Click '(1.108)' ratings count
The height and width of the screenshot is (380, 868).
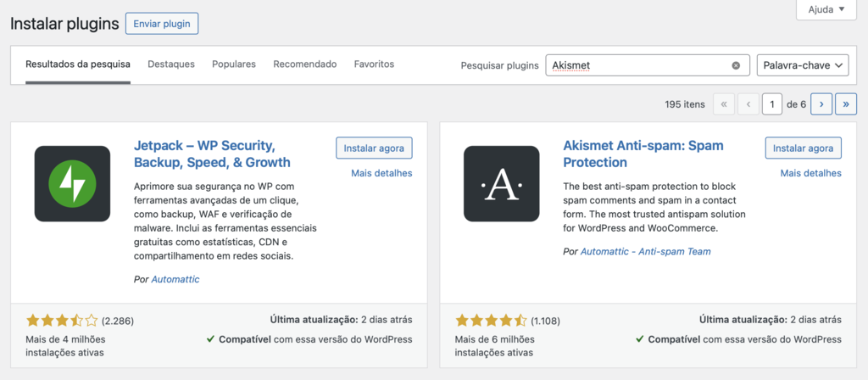coord(546,321)
